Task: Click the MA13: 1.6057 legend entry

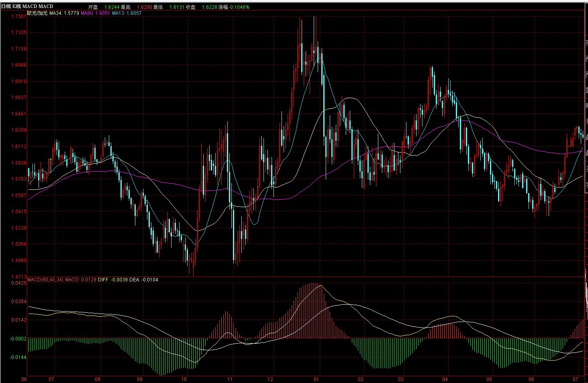Action: (127, 13)
